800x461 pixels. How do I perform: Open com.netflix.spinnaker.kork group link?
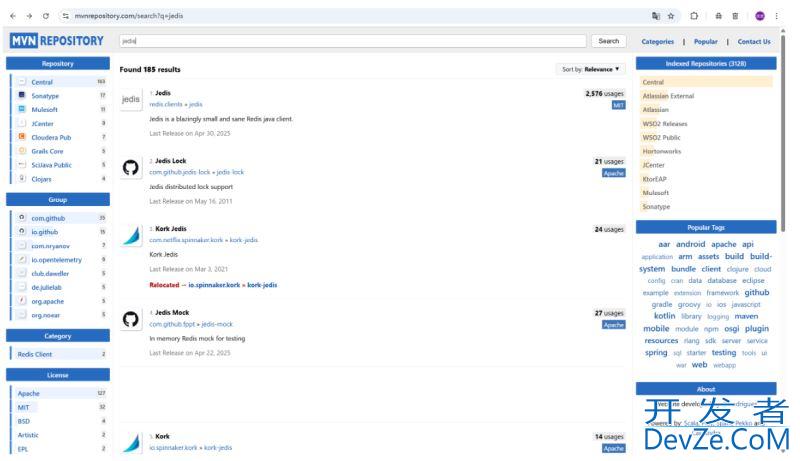[187, 240]
